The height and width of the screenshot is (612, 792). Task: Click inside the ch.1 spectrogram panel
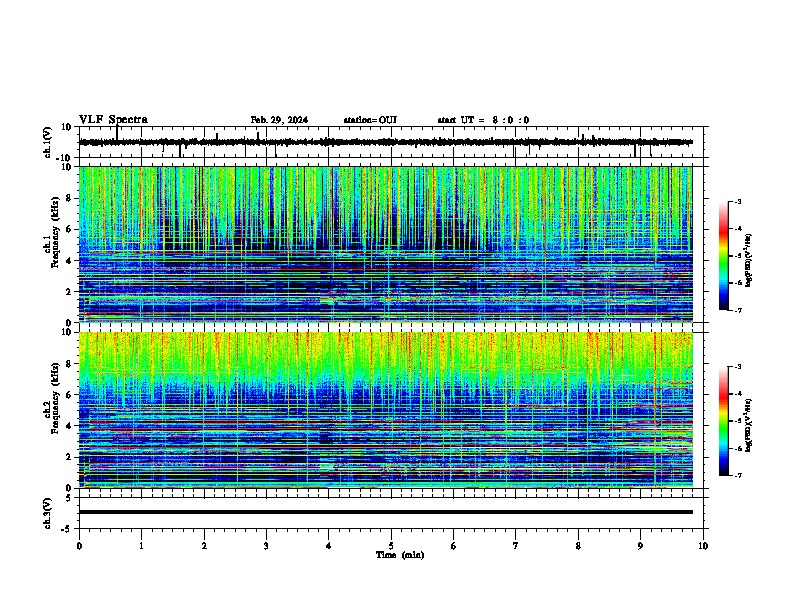[386, 244]
